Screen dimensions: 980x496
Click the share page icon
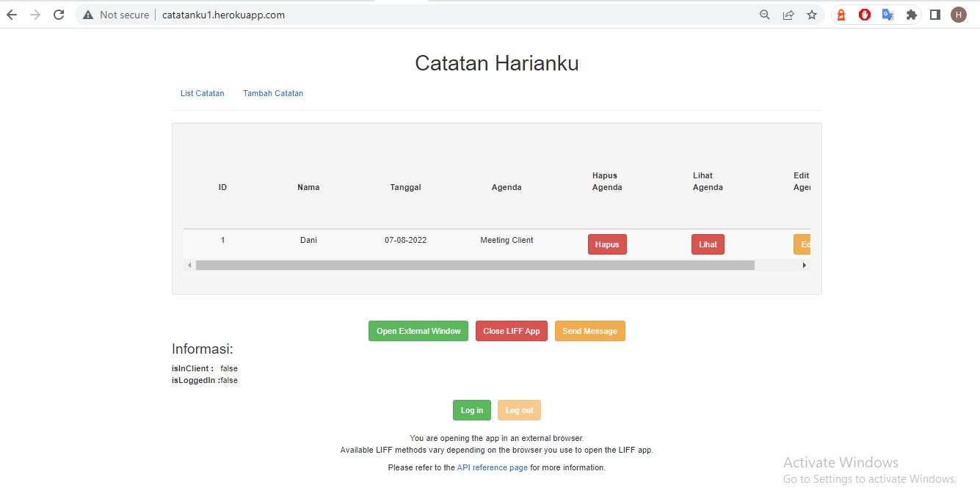788,15
